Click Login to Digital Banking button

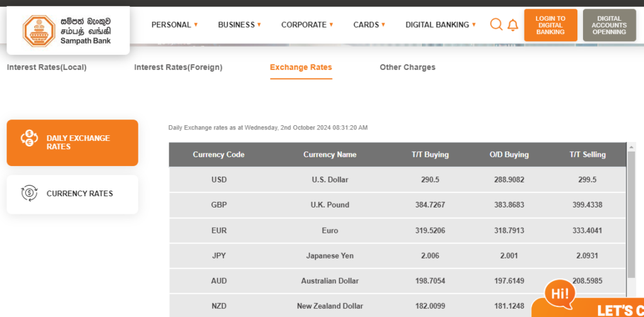coord(550,25)
